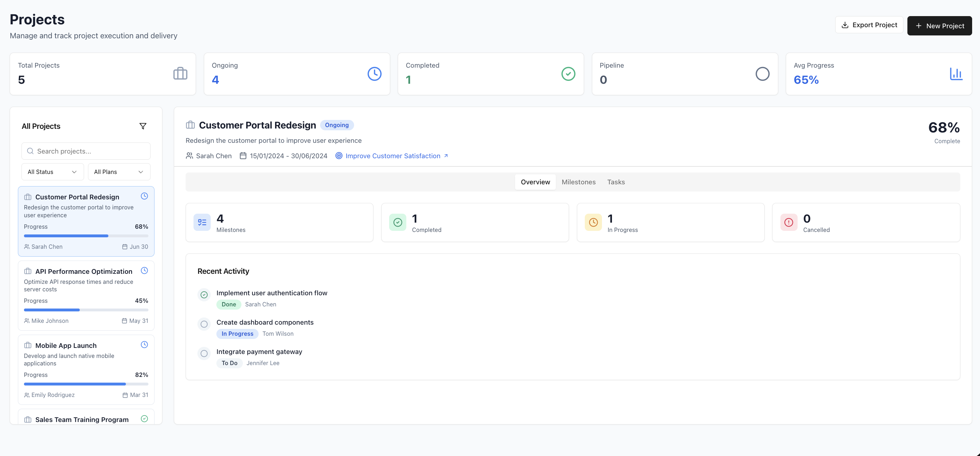The image size is (980, 456).
Task: Click the bar chart icon on Avg Progress card
Action: [x=956, y=74]
